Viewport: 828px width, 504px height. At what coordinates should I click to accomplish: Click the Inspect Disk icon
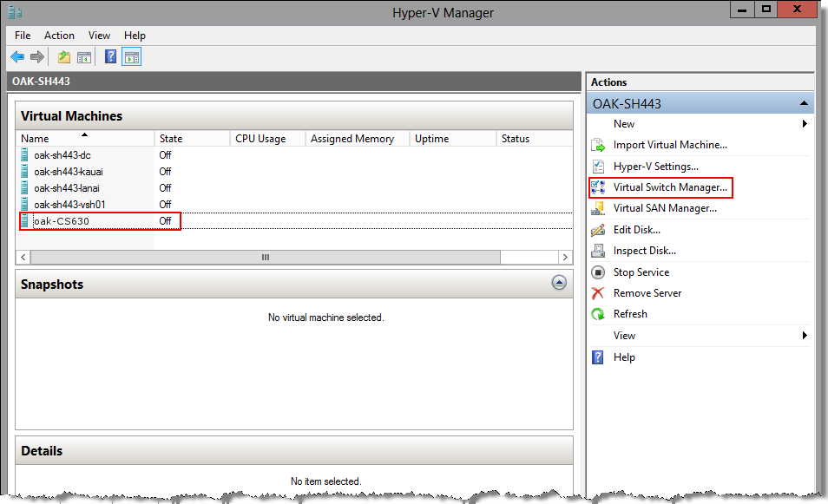coord(598,251)
